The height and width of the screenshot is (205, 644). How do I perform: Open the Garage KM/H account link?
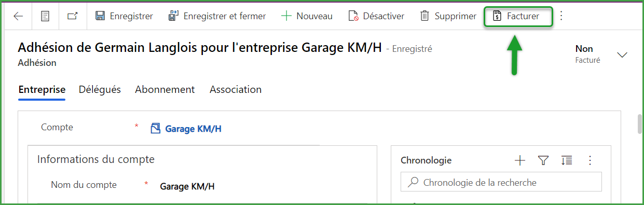click(x=193, y=128)
